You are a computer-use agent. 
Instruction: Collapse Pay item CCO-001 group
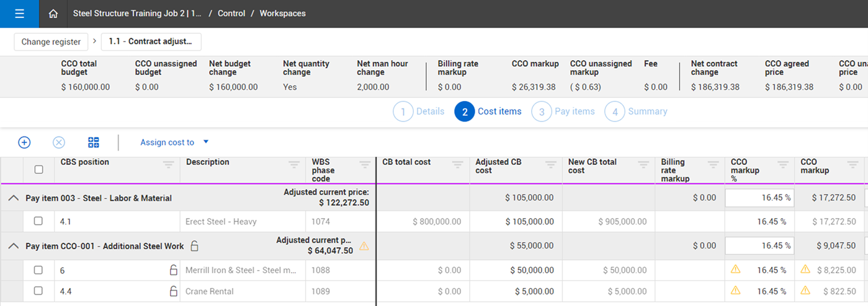pyautogui.click(x=13, y=246)
